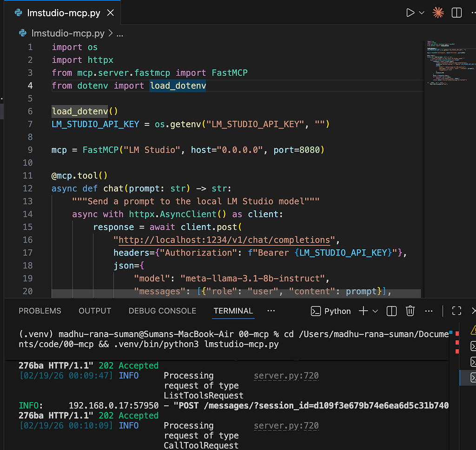476x450 pixels.
Task: Click the highlighted load_dotenv import on line 4
Action: (x=178, y=85)
